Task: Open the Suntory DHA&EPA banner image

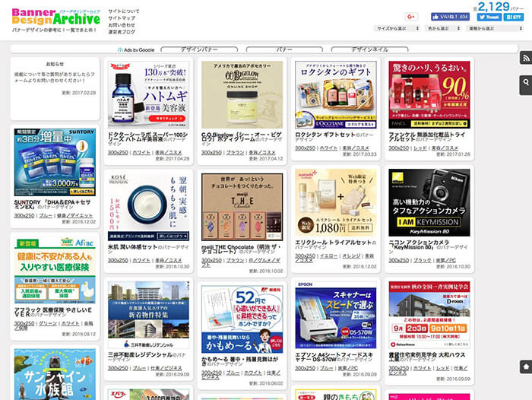Action: click(55, 162)
